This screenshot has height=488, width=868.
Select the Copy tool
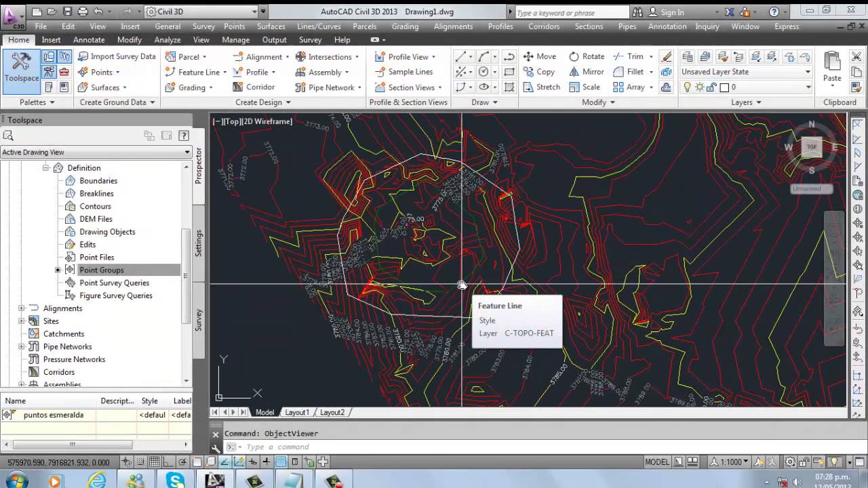tap(539, 72)
